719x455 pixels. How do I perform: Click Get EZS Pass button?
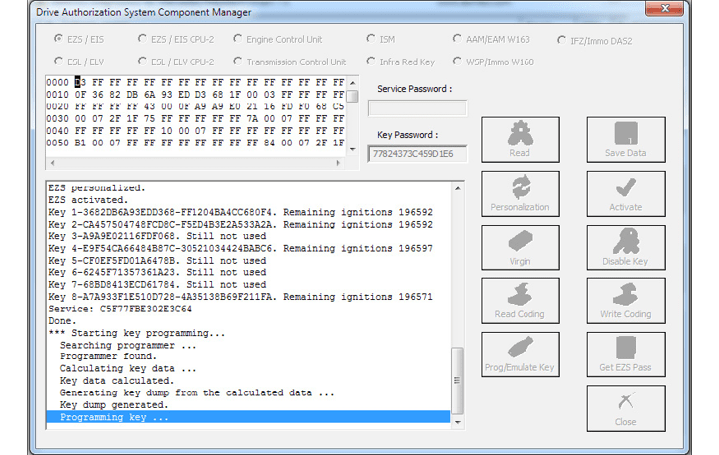click(x=625, y=354)
